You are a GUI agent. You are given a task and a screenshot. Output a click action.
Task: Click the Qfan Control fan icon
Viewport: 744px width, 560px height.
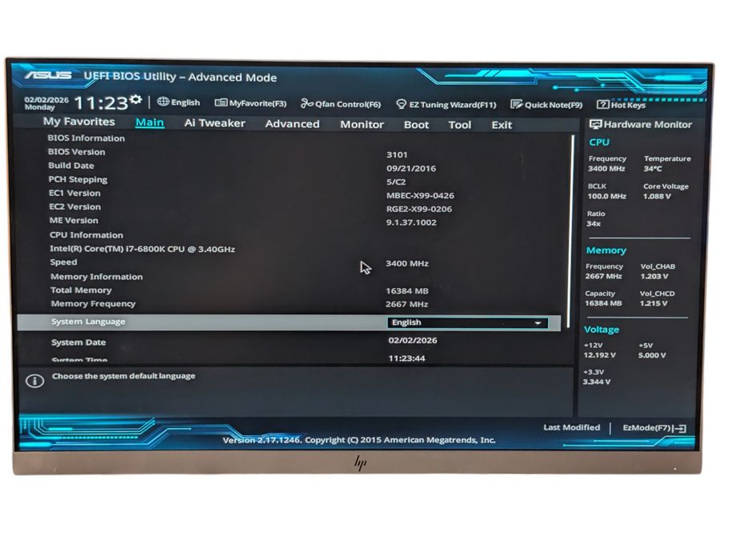tap(307, 103)
